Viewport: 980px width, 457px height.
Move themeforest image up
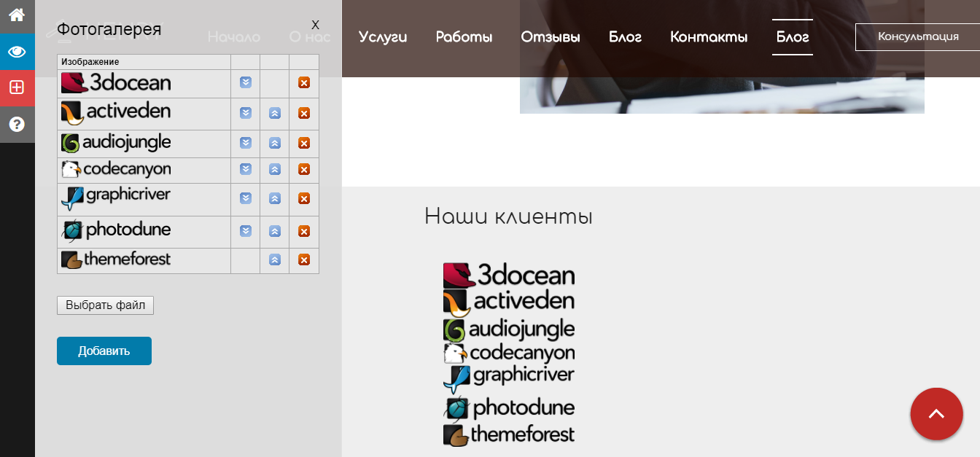tap(275, 259)
